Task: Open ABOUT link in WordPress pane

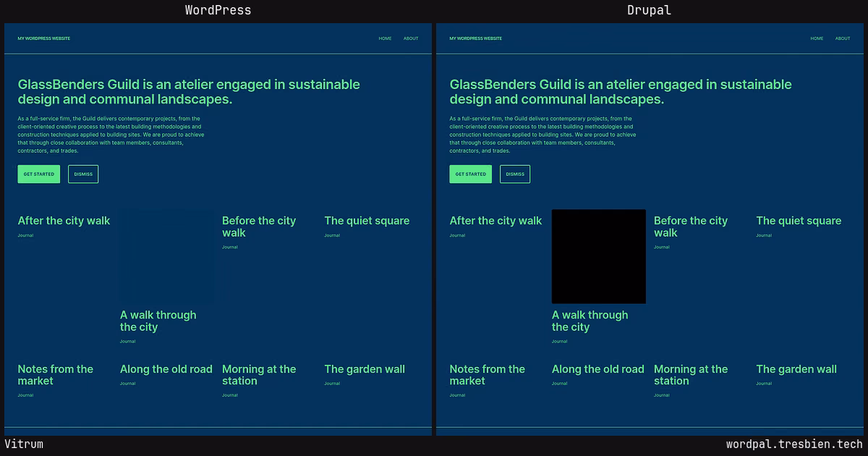Action: (x=411, y=38)
